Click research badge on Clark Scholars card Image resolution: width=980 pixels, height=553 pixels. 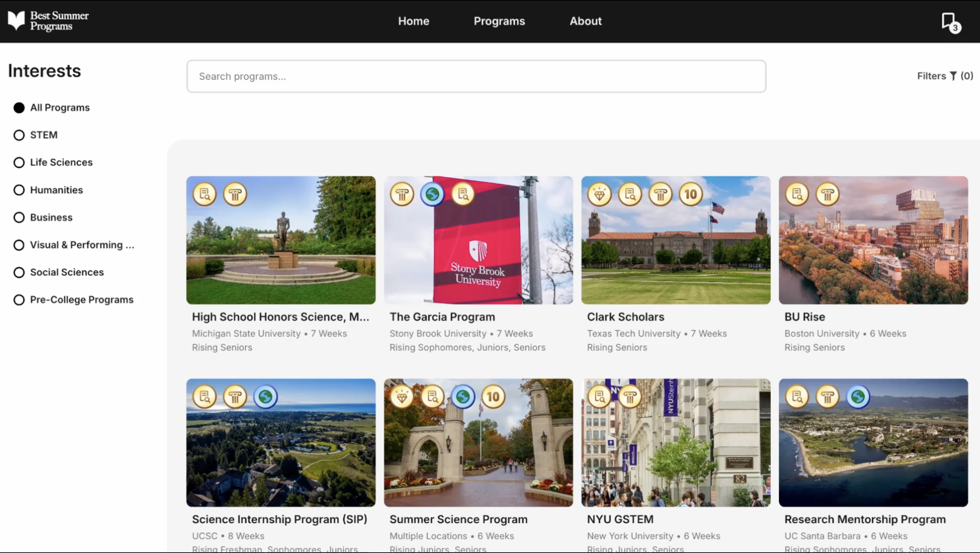[x=630, y=194]
